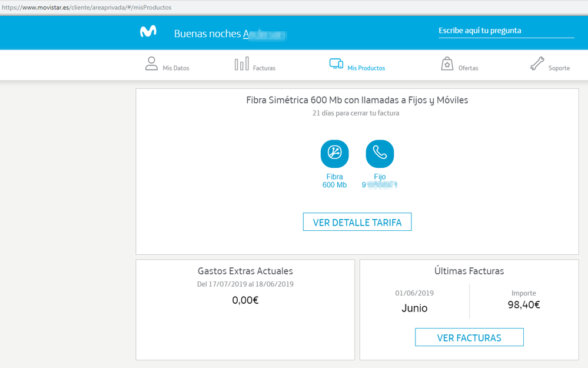Click the VER FACTURAS button
Image resolution: width=588 pixels, height=368 pixels.
pos(469,337)
